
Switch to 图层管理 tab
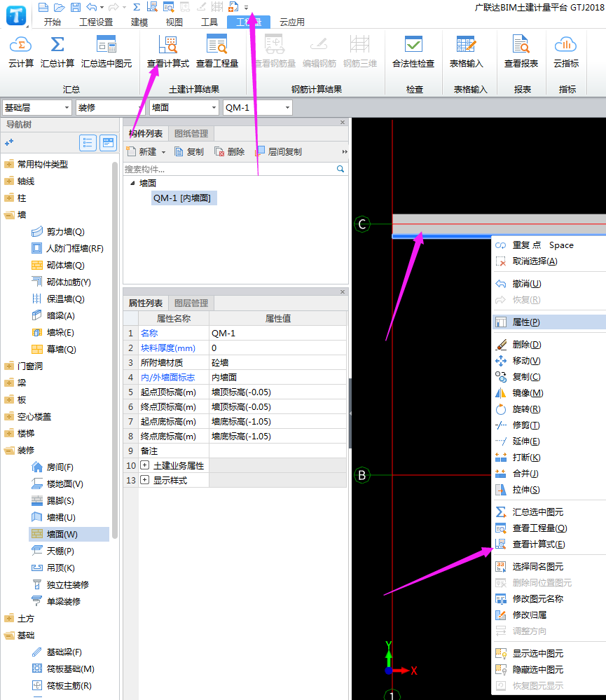click(191, 303)
